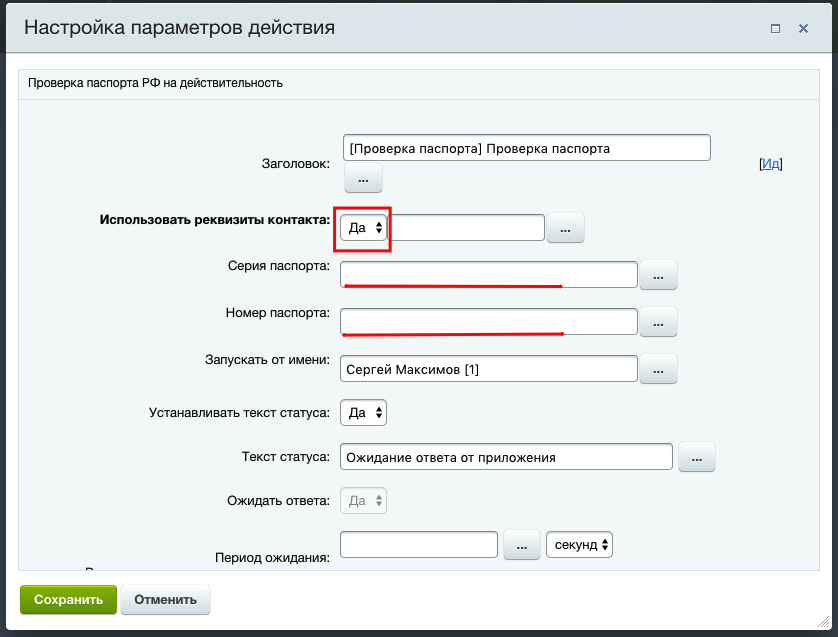Viewport: 838px width, 637px height.
Task: Open Использовать реквизиты контакта dropdown
Action: tap(364, 228)
